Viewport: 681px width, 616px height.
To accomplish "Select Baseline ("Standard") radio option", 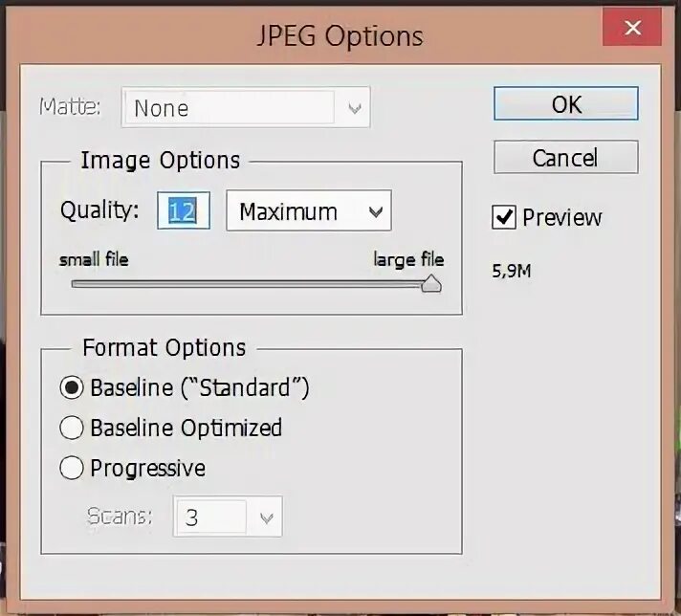I will pos(72,388).
